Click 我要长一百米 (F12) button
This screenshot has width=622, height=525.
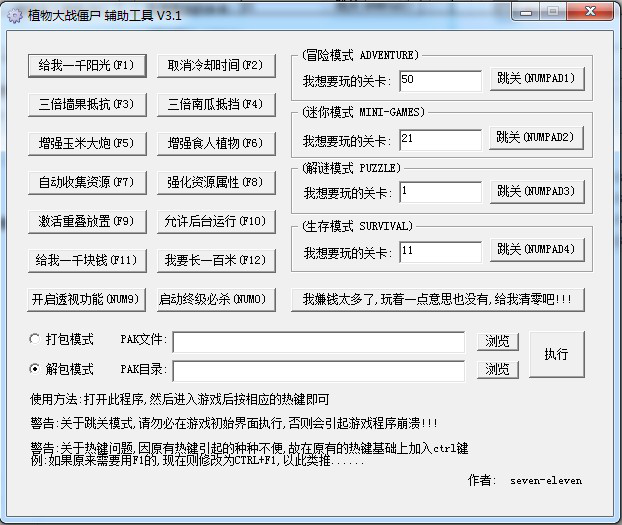[216, 260]
